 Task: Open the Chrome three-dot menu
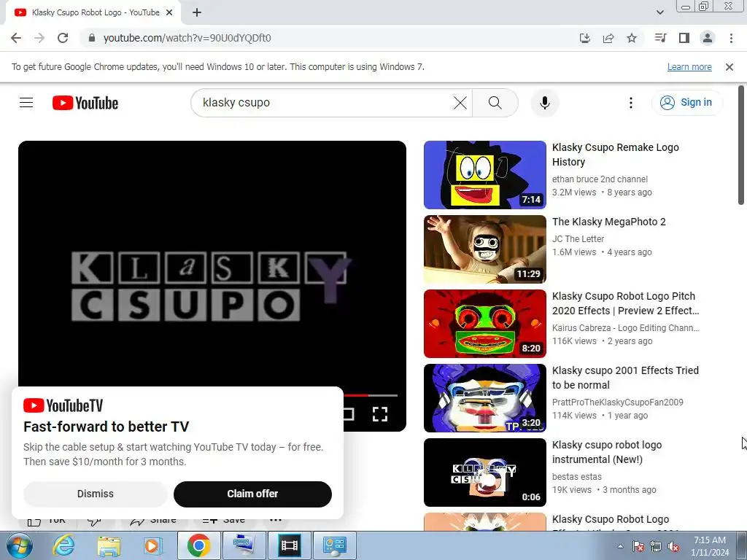click(x=731, y=38)
